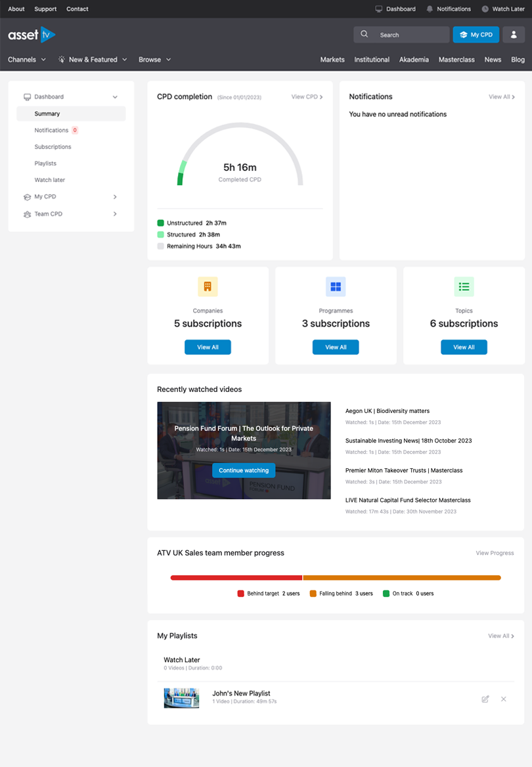532x767 pixels.
Task: Click the Topics list icon
Action: click(x=464, y=286)
